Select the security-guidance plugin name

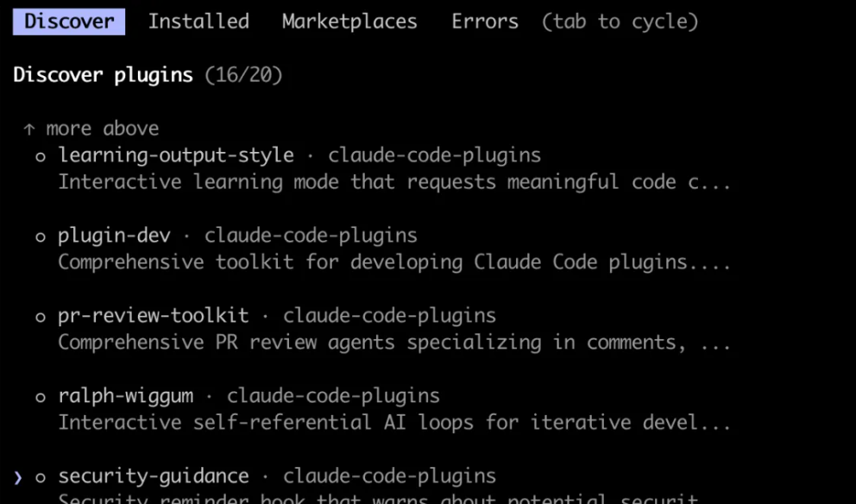154,476
